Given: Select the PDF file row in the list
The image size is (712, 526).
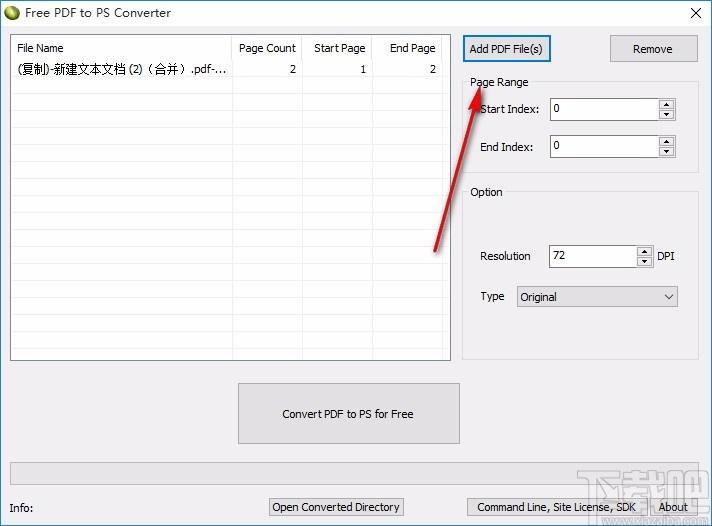Looking at the screenshot, I should 227,69.
